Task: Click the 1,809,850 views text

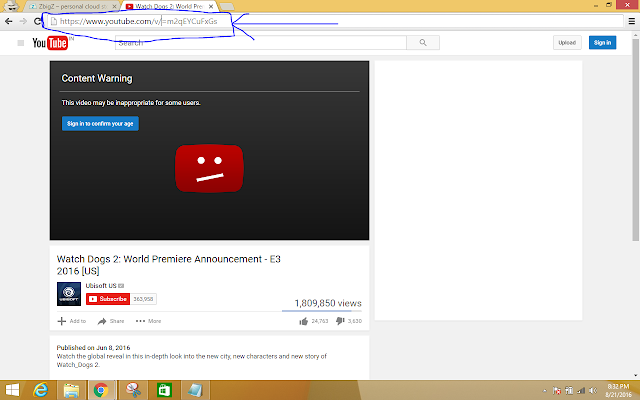Action: 328,303
